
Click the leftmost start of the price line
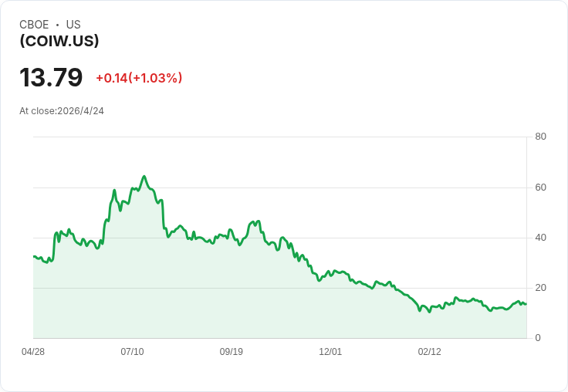[34, 256]
